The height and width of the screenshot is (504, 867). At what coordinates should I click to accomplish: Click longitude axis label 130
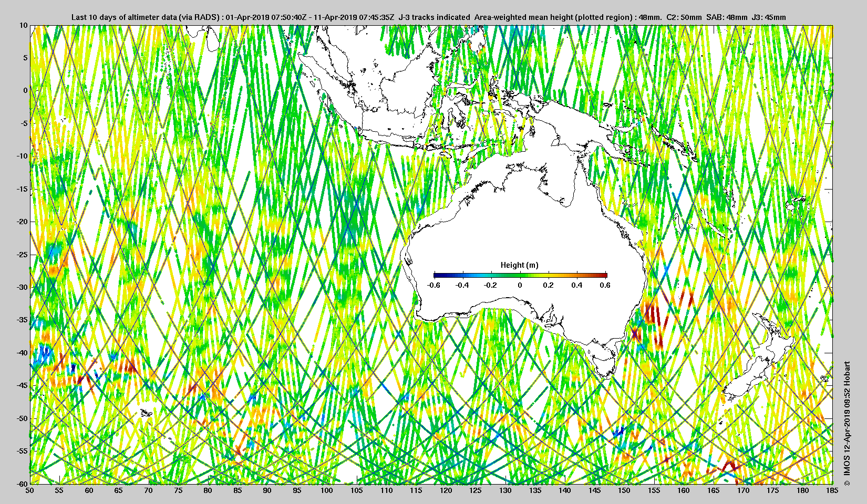[505, 490]
